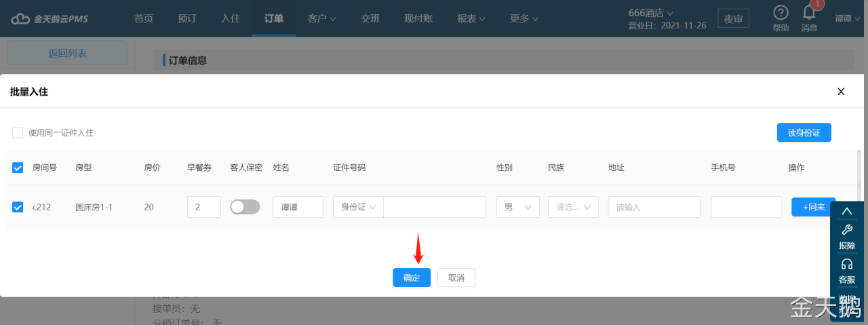Click the 接单员：无 text
The image size is (868, 325).
pyautogui.click(x=176, y=309)
